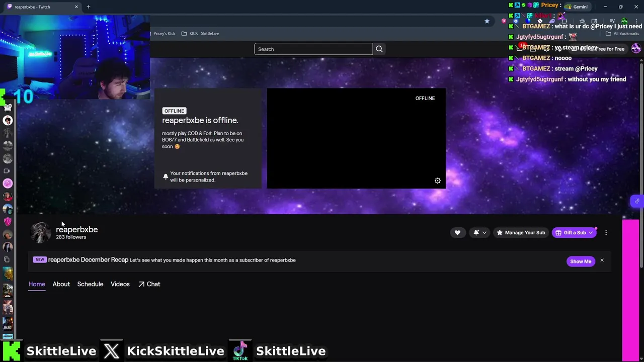644x362 pixels.
Task: Open player settings gear icon
Action: 438,180
